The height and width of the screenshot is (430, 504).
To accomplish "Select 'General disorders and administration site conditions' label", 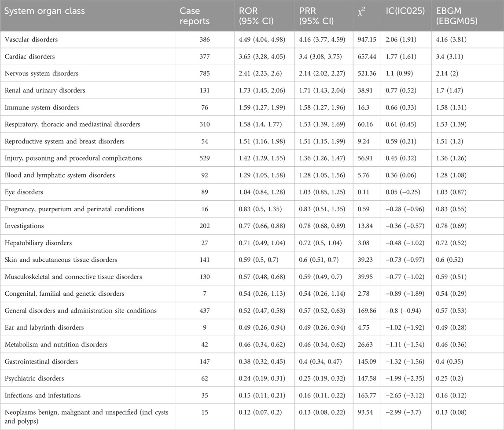I will pyautogui.click(x=81, y=311).
